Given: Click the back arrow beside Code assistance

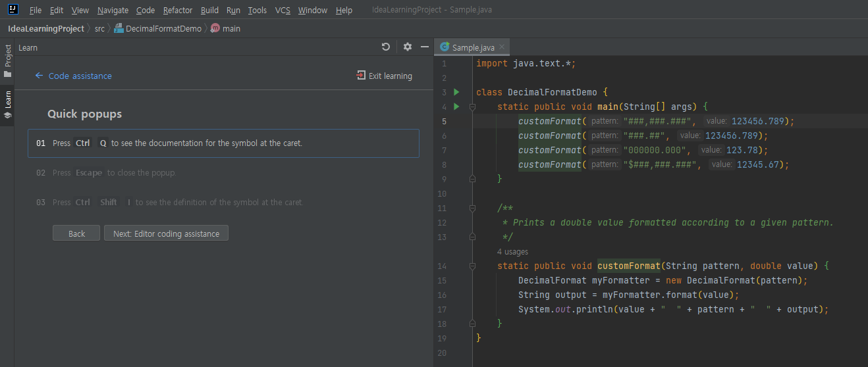Looking at the screenshot, I should [39, 76].
